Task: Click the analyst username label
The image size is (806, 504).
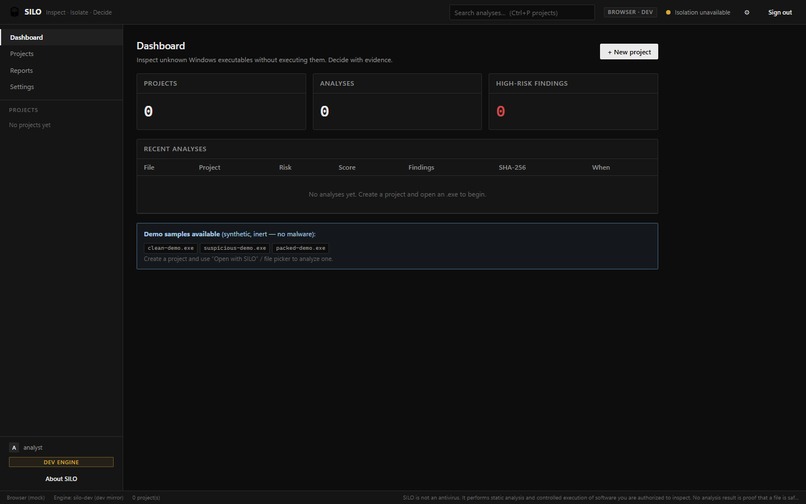Action: pos(33,447)
